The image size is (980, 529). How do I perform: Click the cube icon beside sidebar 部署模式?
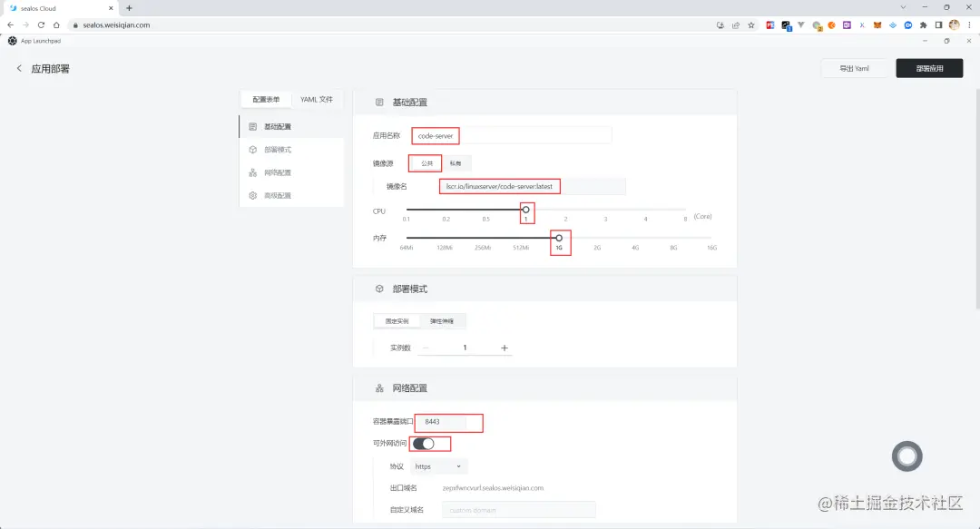click(253, 150)
